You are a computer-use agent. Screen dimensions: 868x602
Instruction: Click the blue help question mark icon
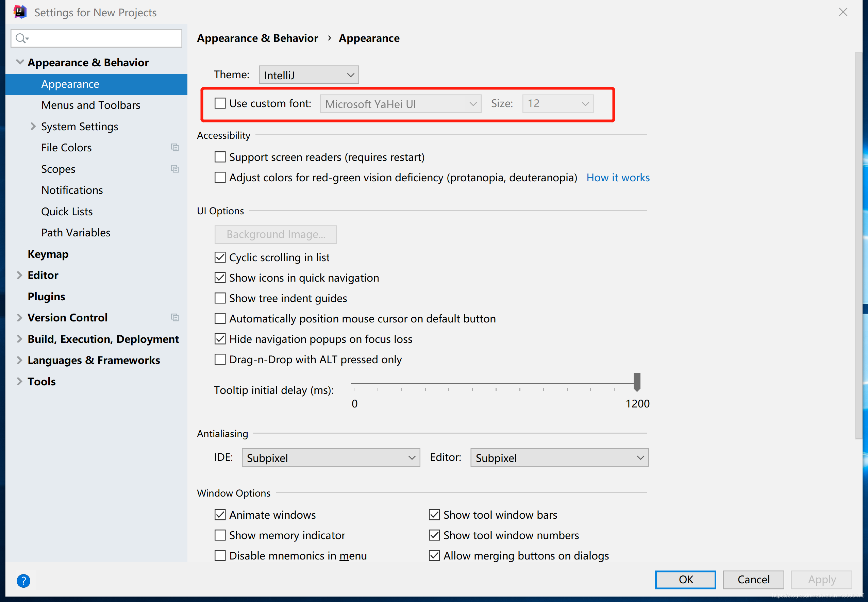[23, 581]
